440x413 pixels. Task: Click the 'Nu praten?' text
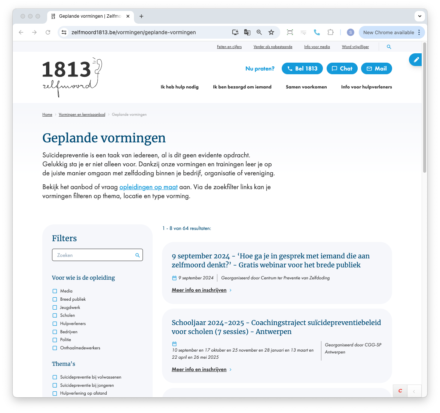[260, 69]
